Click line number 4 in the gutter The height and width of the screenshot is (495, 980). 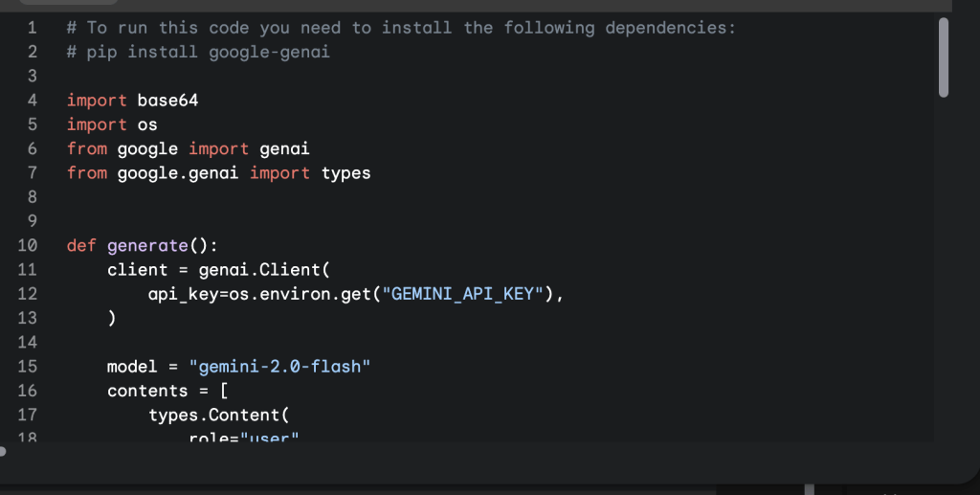coord(32,101)
